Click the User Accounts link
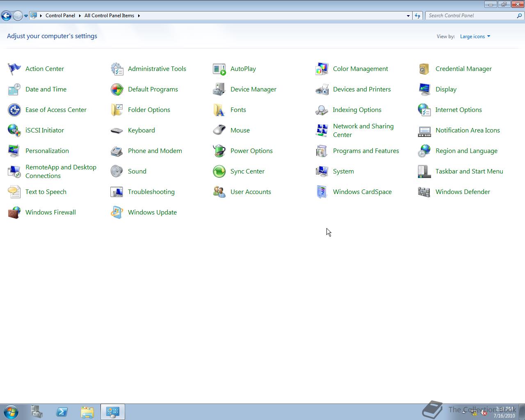 [x=251, y=192]
